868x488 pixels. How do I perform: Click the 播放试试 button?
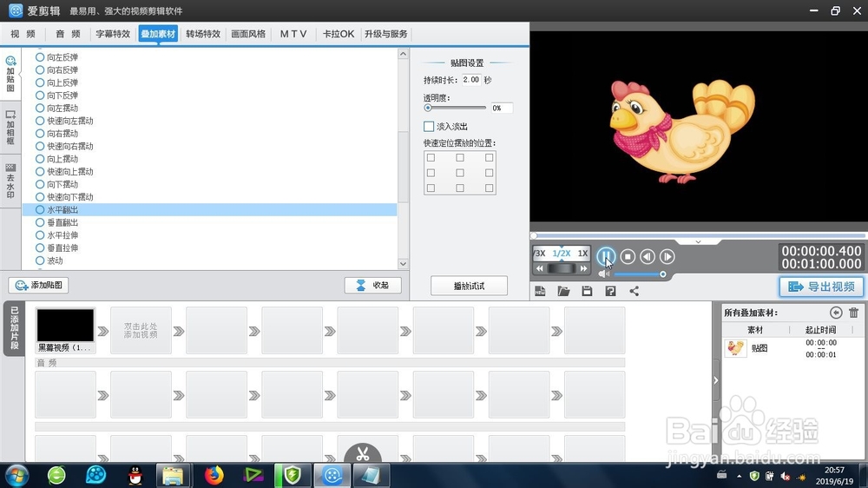click(x=469, y=286)
